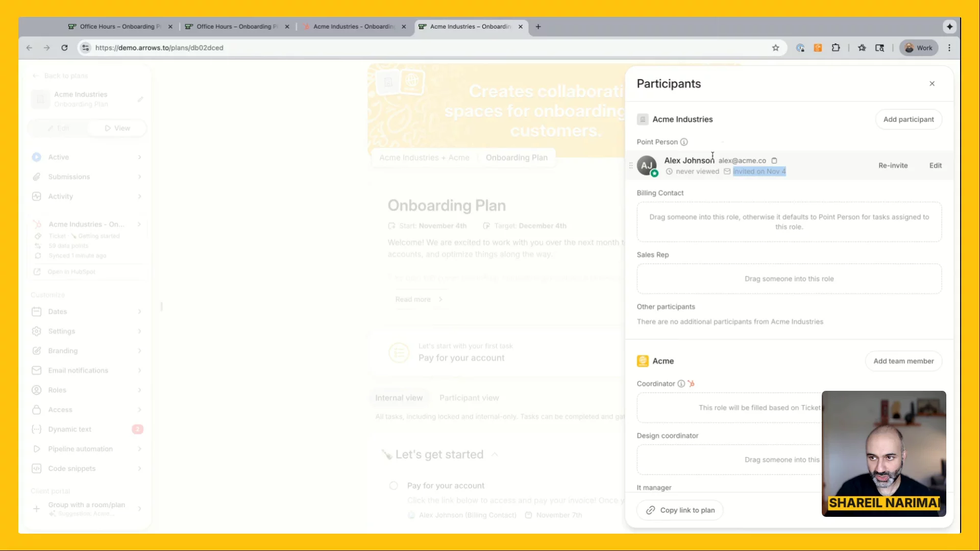980x551 pixels.
Task: Switch to Participant view tab
Action: (x=469, y=398)
